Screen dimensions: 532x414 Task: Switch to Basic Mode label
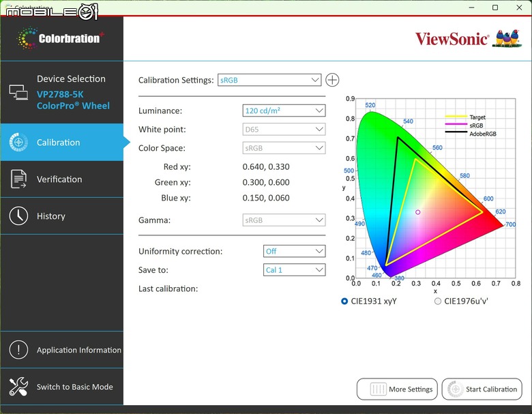[x=74, y=387]
